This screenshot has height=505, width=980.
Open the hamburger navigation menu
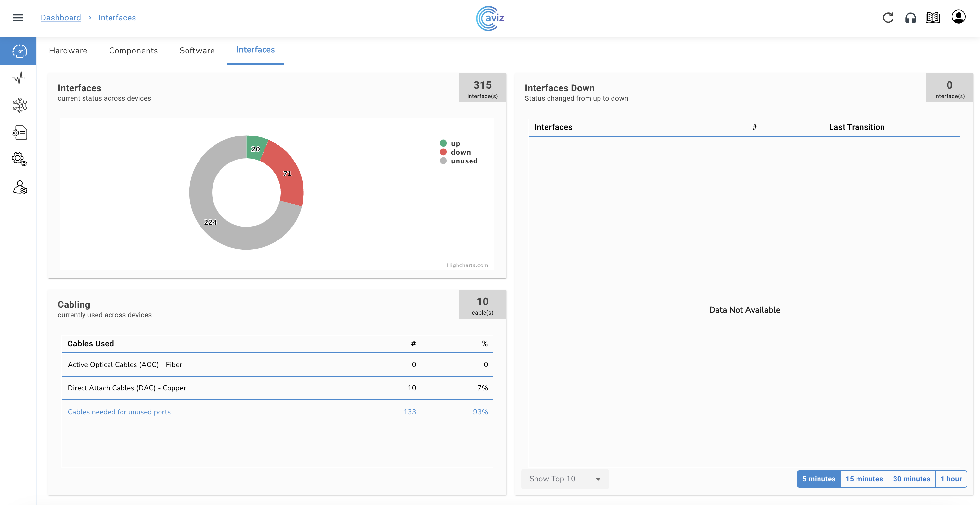click(x=18, y=18)
